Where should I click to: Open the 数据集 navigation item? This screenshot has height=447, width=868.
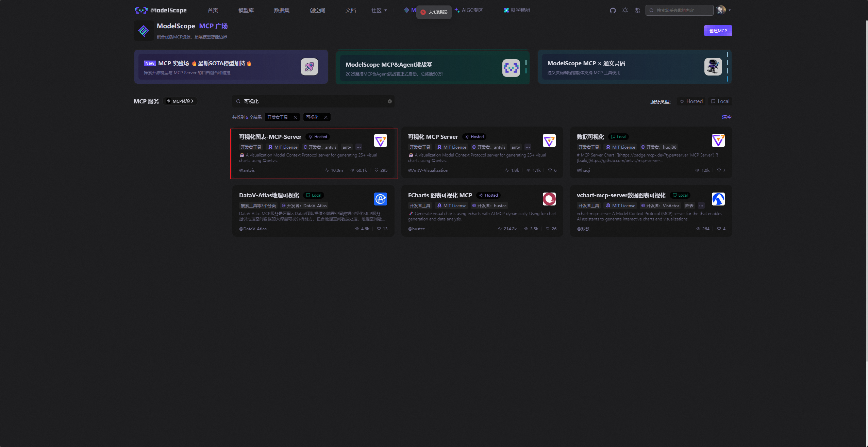[x=282, y=11]
